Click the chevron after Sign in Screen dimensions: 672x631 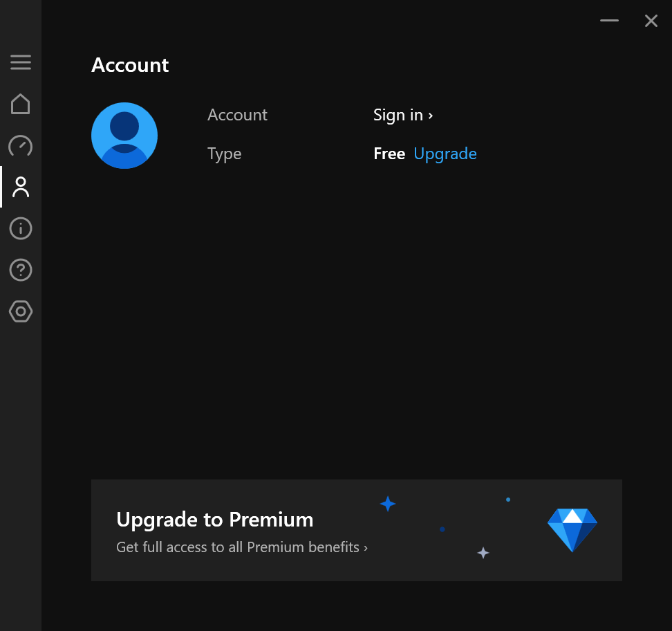[430, 115]
